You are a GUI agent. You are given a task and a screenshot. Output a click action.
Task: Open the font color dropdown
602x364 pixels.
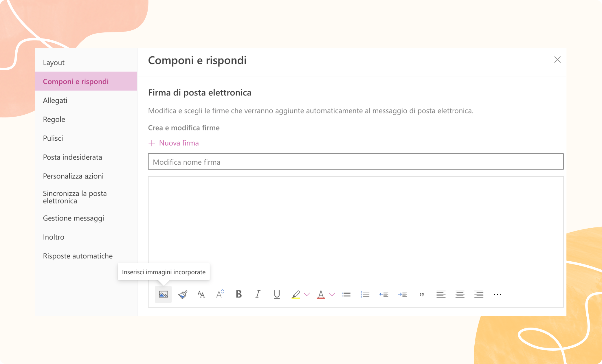click(x=332, y=294)
